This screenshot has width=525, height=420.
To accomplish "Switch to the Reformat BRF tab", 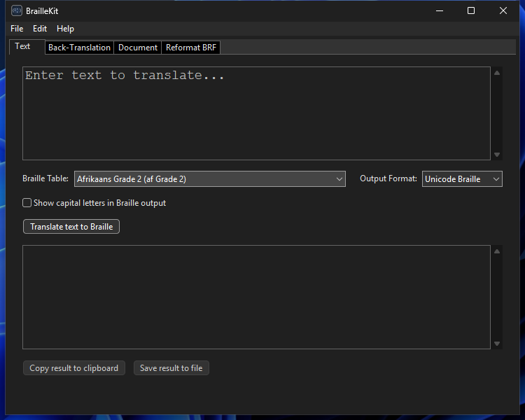I will [x=191, y=48].
